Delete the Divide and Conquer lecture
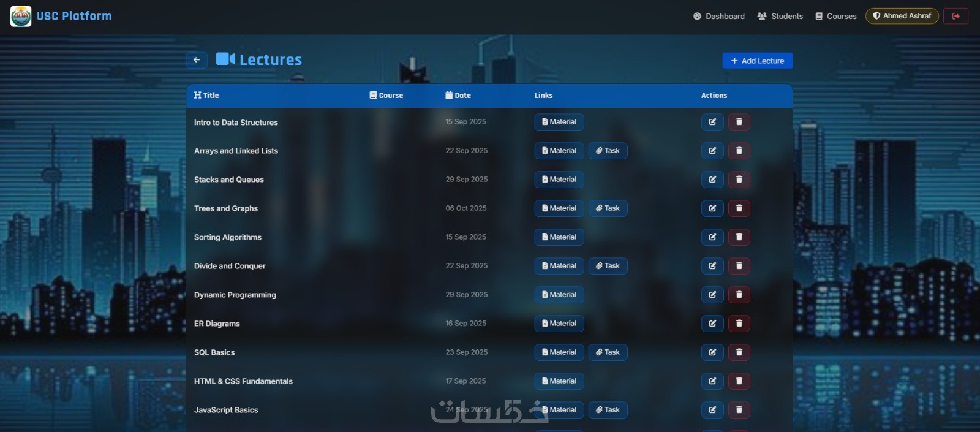Viewport: 980px width, 432px height. (x=739, y=266)
